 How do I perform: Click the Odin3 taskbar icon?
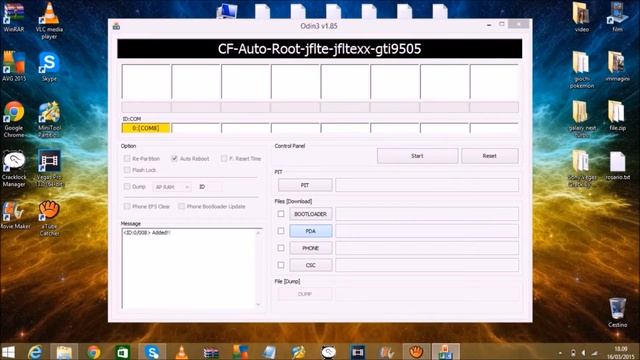446,352
